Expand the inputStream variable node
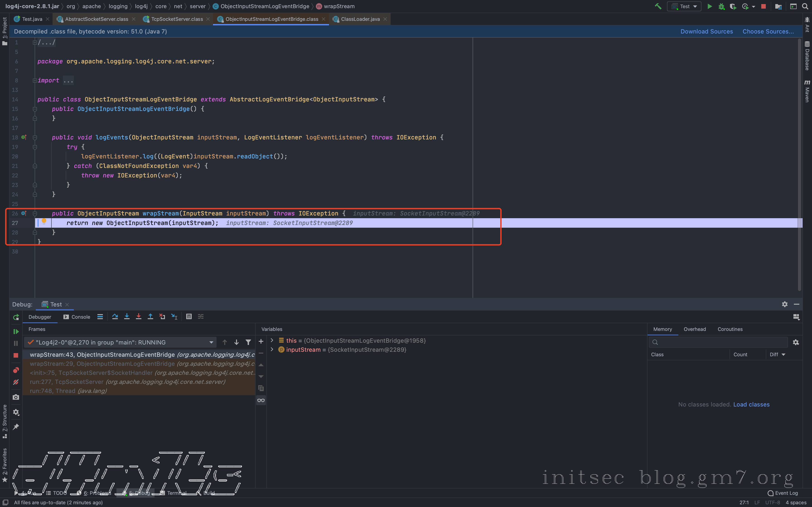This screenshot has width=812, height=507. click(x=272, y=349)
